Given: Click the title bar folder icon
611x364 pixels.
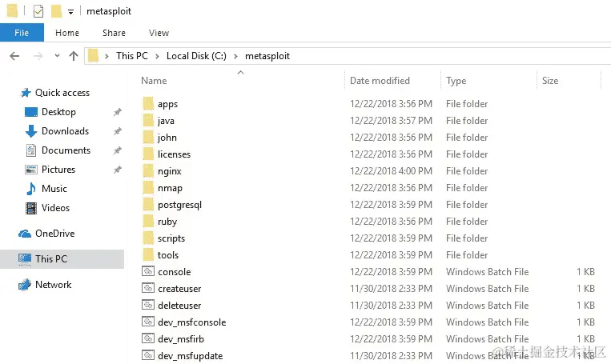Looking at the screenshot, I should pyautogui.click(x=13, y=11).
